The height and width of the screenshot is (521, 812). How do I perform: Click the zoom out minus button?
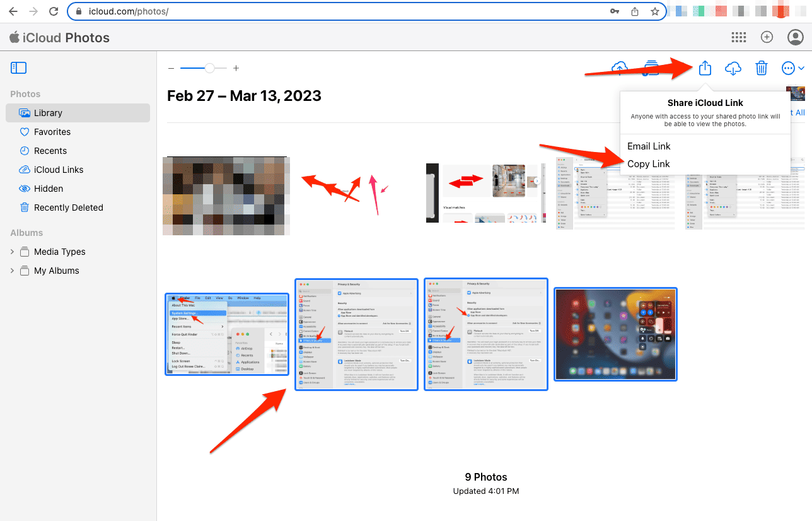pyautogui.click(x=171, y=68)
